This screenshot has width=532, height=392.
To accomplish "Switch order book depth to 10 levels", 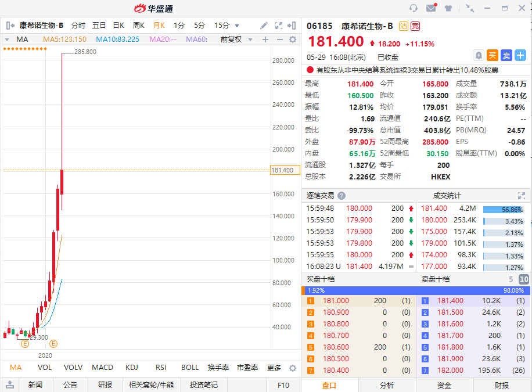I will [523, 279].
